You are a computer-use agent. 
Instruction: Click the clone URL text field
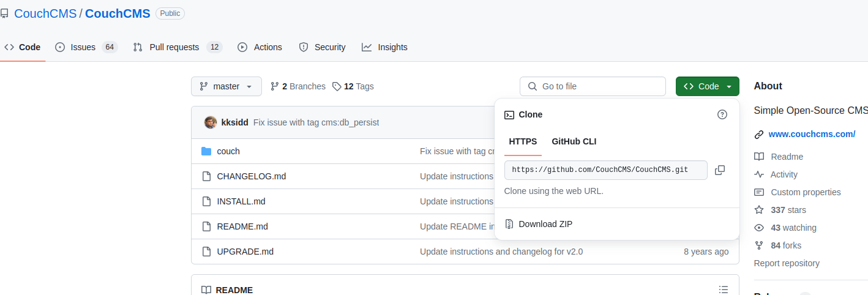(606, 170)
